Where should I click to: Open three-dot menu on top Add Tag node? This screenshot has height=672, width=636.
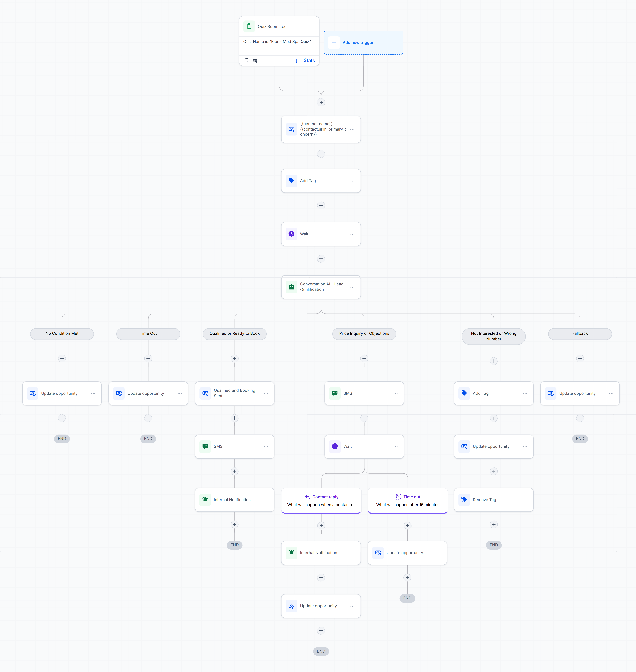click(x=352, y=181)
